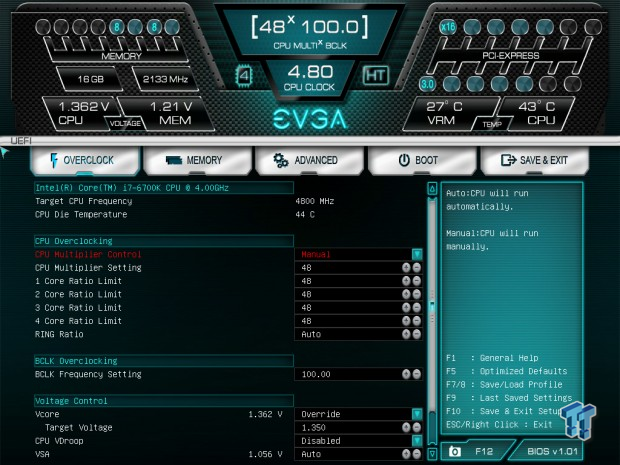Click the 16 GB memory size readout
This screenshot has height=465, width=620.
point(91,79)
